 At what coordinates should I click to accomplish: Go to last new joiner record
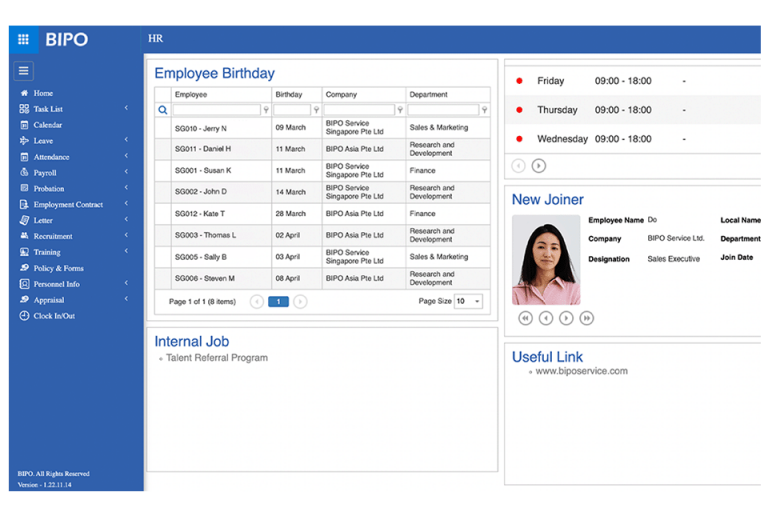pos(586,318)
